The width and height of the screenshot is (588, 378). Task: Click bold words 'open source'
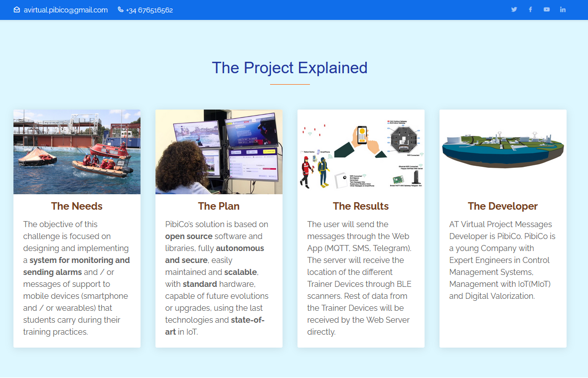click(x=189, y=237)
